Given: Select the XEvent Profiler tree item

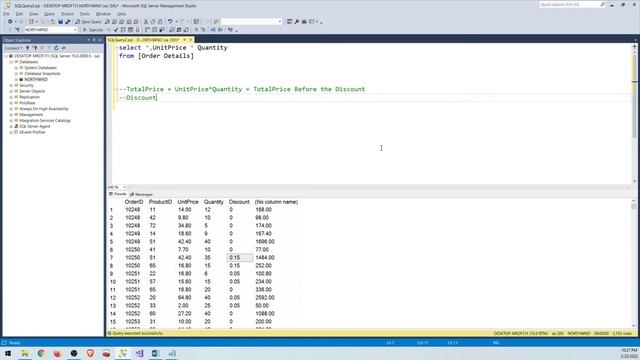Looking at the screenshot, I should tap(32, 132).
